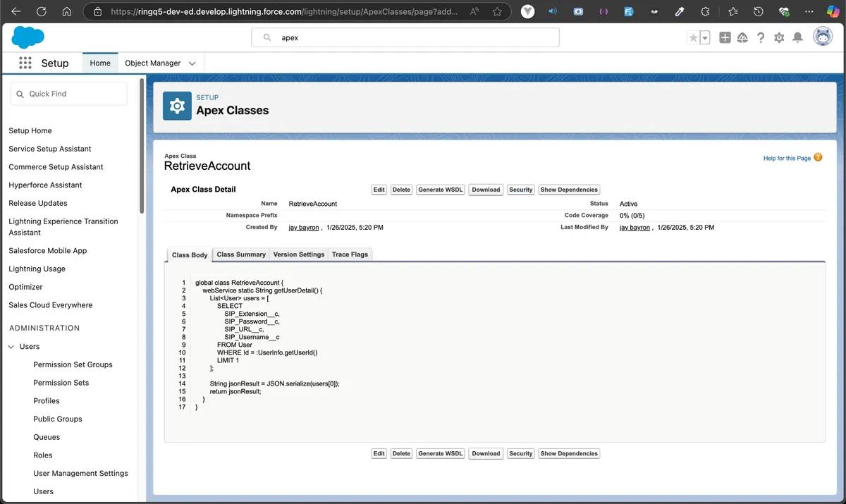Click the top Download button

point(486,190)
